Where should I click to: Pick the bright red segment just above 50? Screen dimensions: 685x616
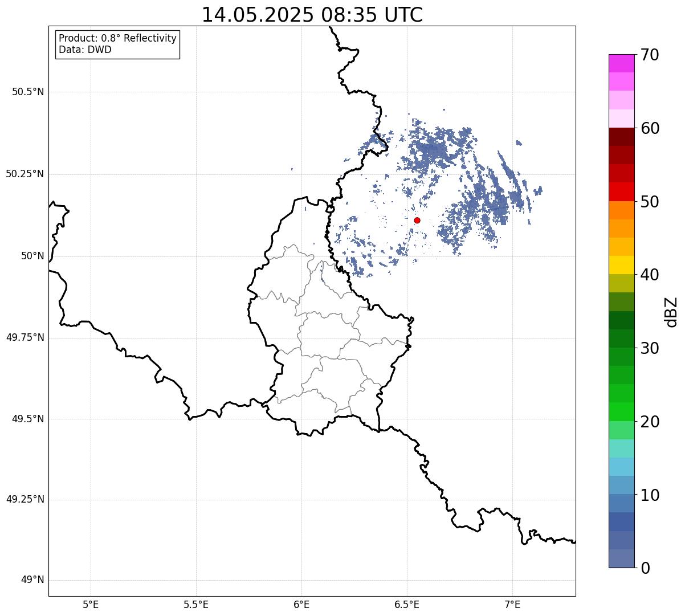[622, 192]
